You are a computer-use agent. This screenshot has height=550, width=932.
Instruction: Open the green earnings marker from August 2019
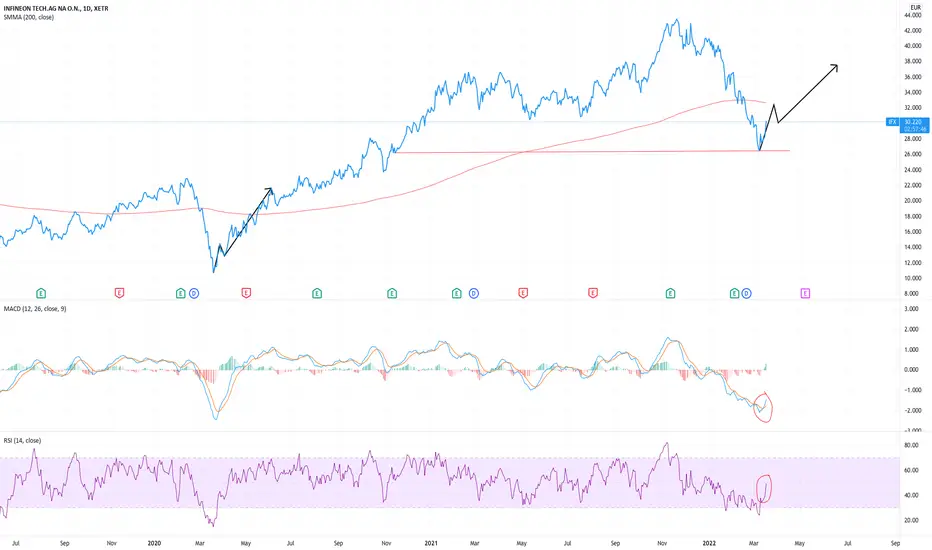click(41, 293)
